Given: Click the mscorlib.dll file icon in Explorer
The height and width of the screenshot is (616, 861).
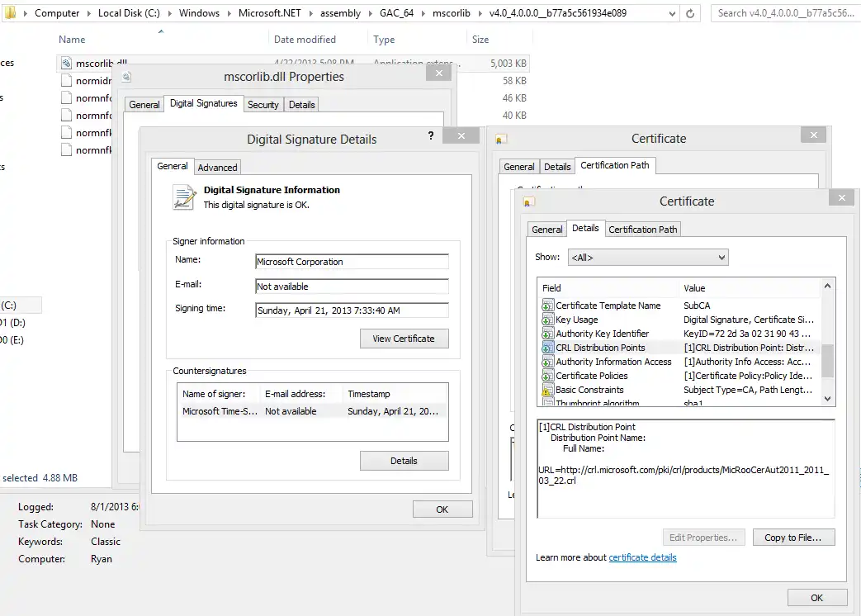Looking at the screenshot, I should pos(66,63).
